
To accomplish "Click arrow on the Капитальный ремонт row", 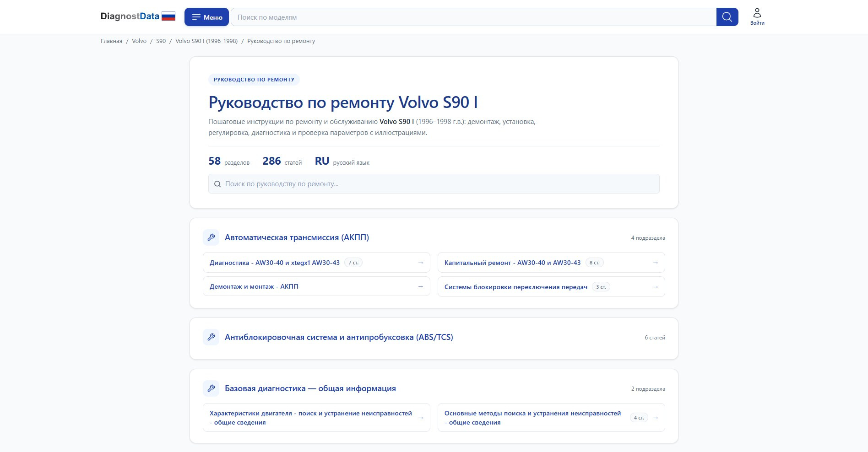I will [x=655, y=263].
